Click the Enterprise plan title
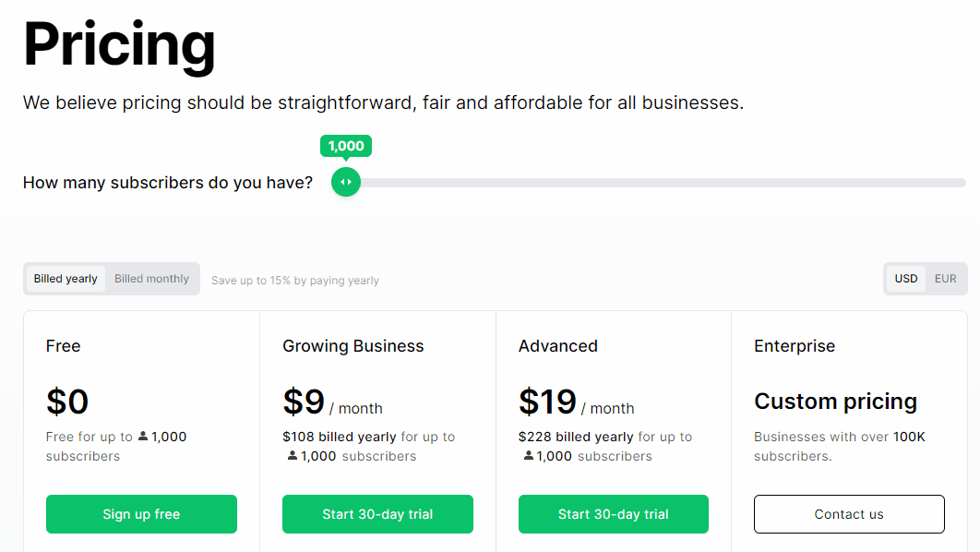 (794, 346)
